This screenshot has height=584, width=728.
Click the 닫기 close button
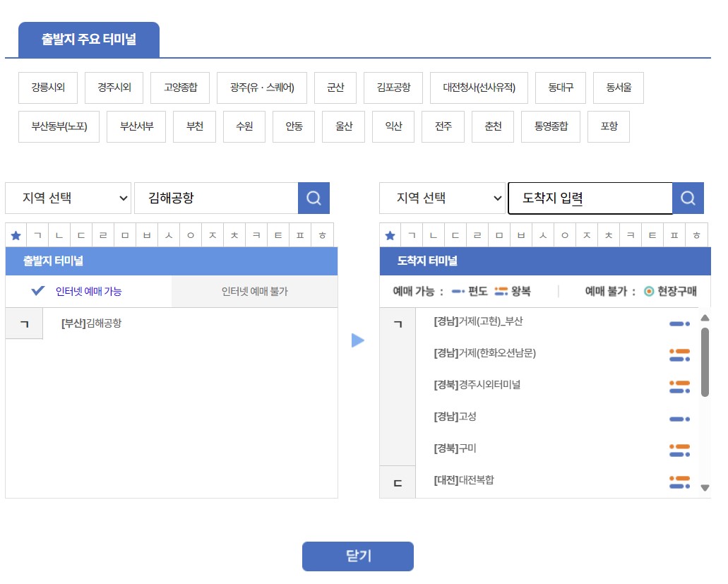tap(358, 556)
